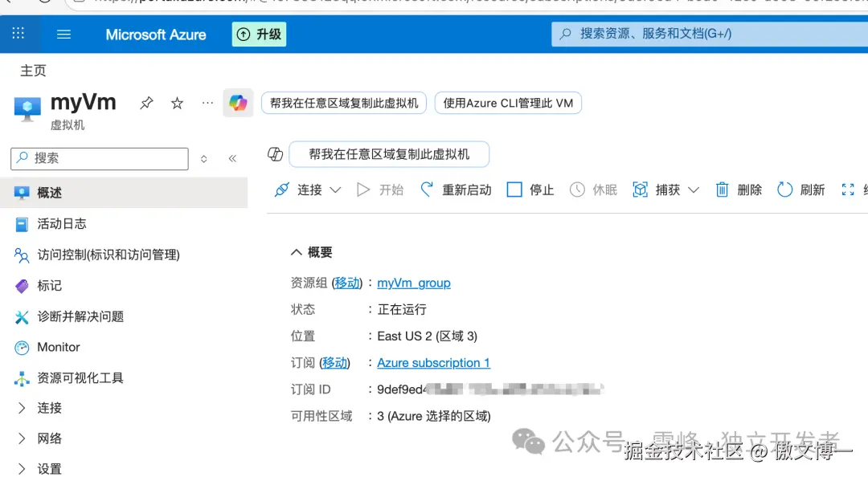
Task: Focus the global resource search box
Action: point(710,34)
